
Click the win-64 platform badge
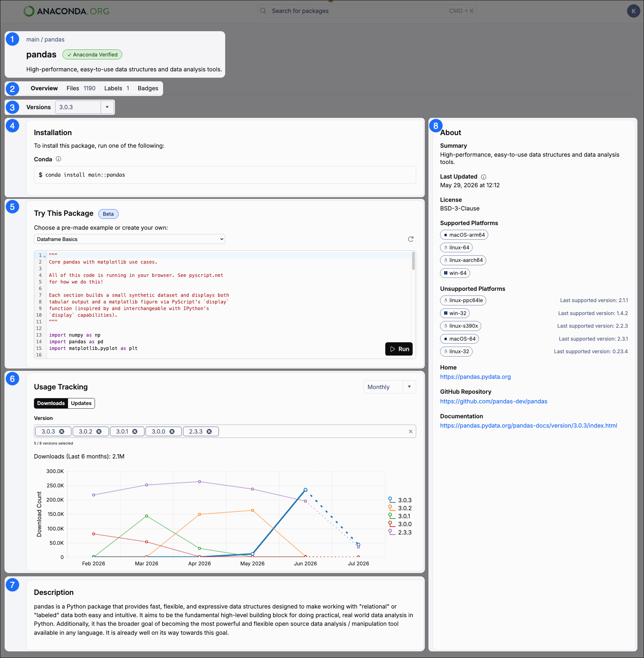coord(455,273)
